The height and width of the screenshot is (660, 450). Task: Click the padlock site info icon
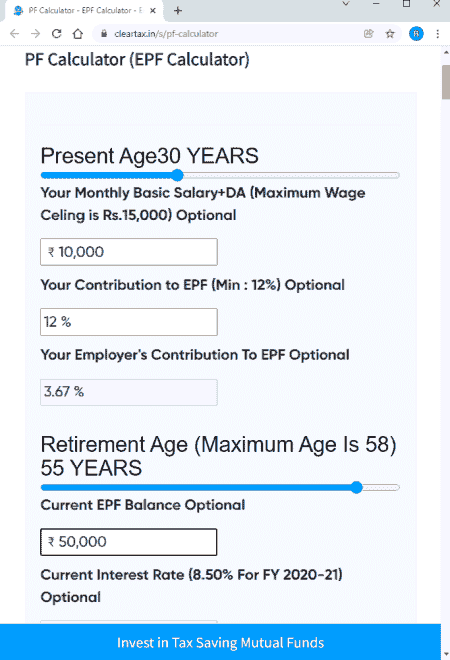pos(104,34)
